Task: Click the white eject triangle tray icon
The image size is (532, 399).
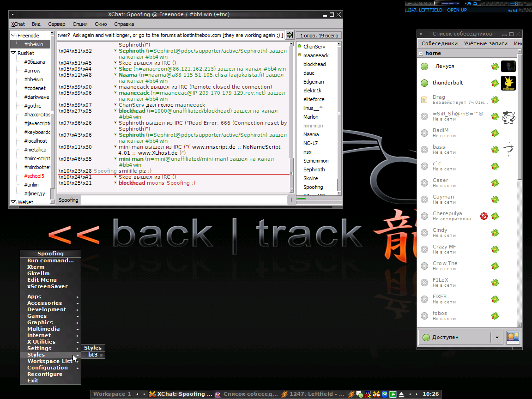Action: point(401,394)
